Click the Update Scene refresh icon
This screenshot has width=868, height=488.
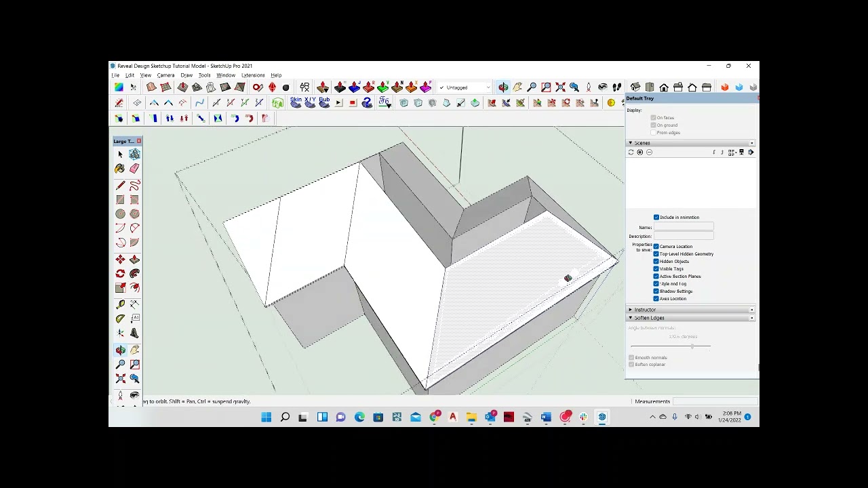pos(631,152)
